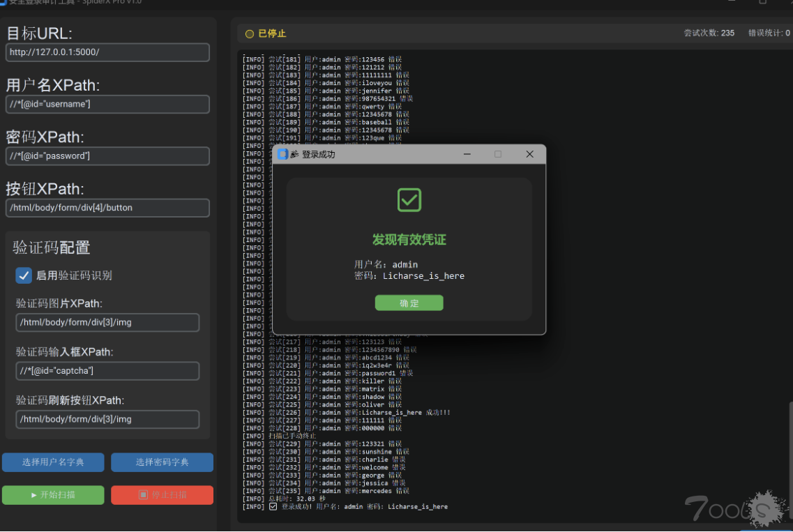The height and width of the screenshot is (532, 793).
Task: Click log line 尝试[185] with password jennifer
Action: pyautogui.click(x=326, y=91)
